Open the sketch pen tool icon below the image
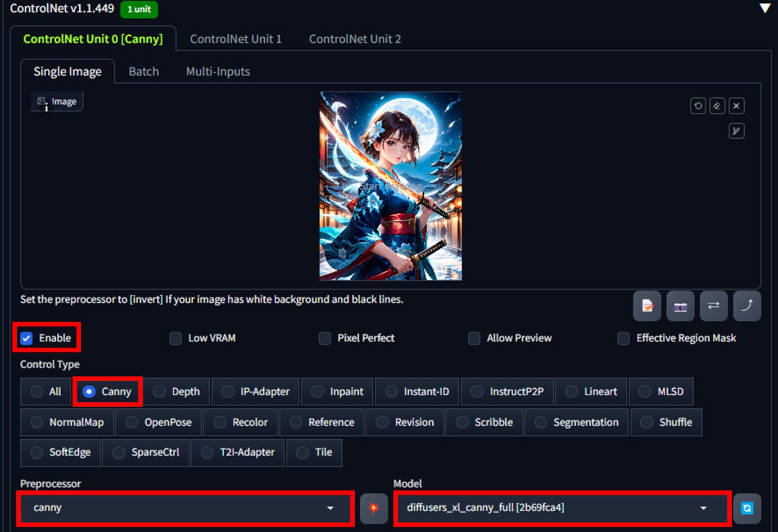This screenshot has width=778, height=532. [x=736, y=131]
